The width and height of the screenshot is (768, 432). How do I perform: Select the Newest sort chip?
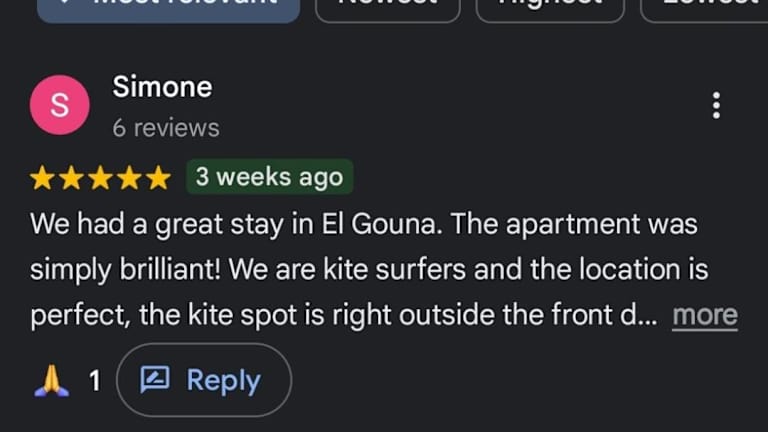[388, 6]
